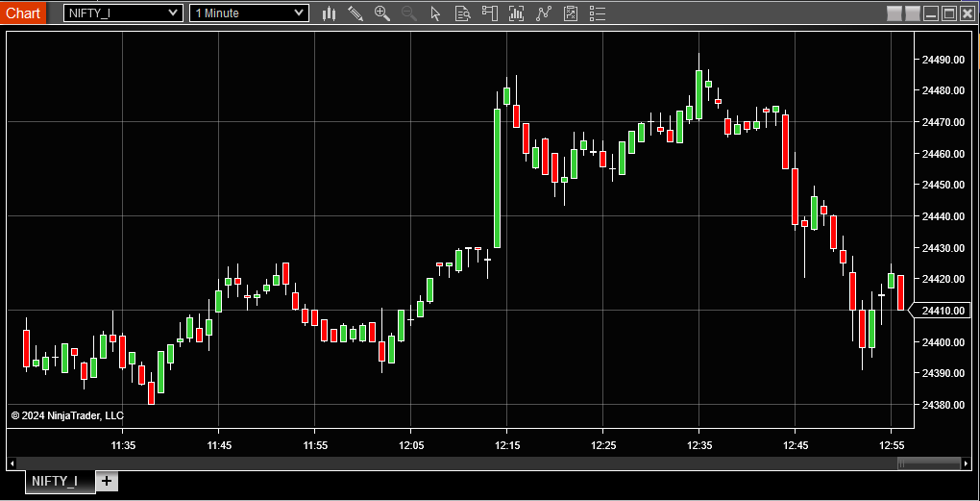980x501 pixels.
Task: Click the horizontal scrollbar left arrow
Action: (x=11, y=463)
